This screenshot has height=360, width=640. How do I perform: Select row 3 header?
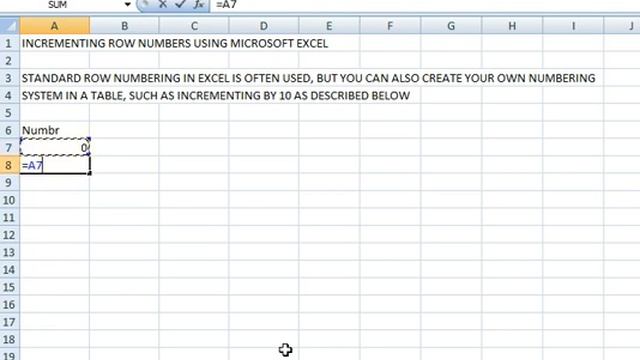[x=9, y=78]
